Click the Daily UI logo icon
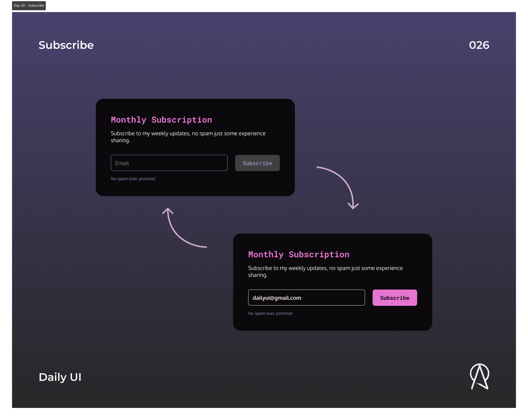This screenshot has width=528, height=420. coord(480,377)
